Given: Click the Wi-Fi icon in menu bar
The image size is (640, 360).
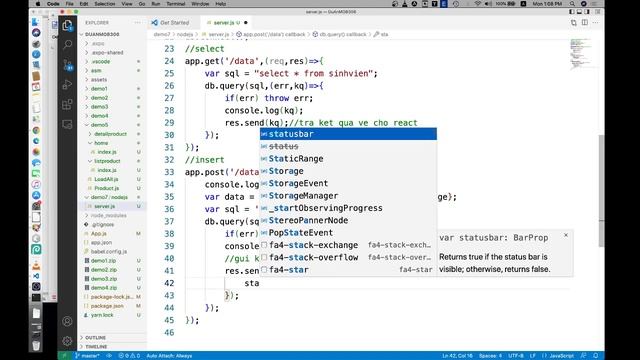Looking at the screenshot, I should point(478,4).
